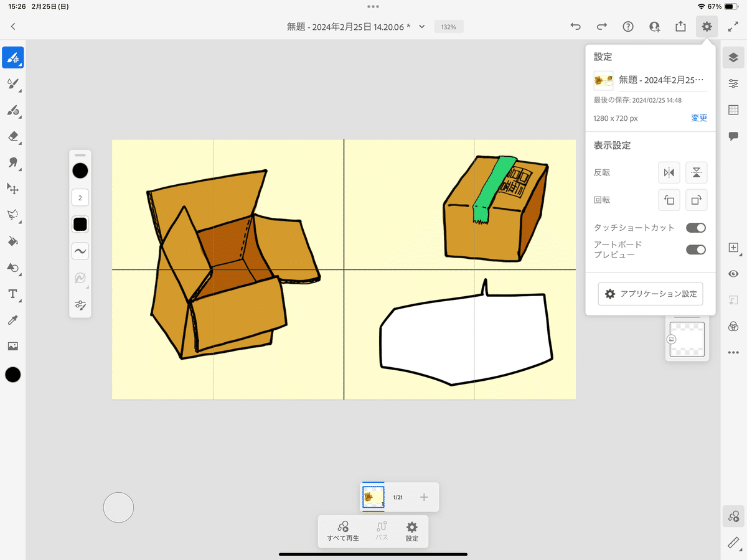
Task: Open the place image tool
Action: [x=13, y=346]
